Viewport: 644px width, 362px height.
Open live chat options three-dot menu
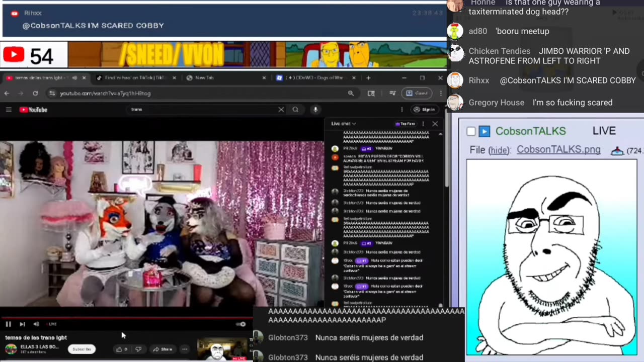tap(423, 124)
